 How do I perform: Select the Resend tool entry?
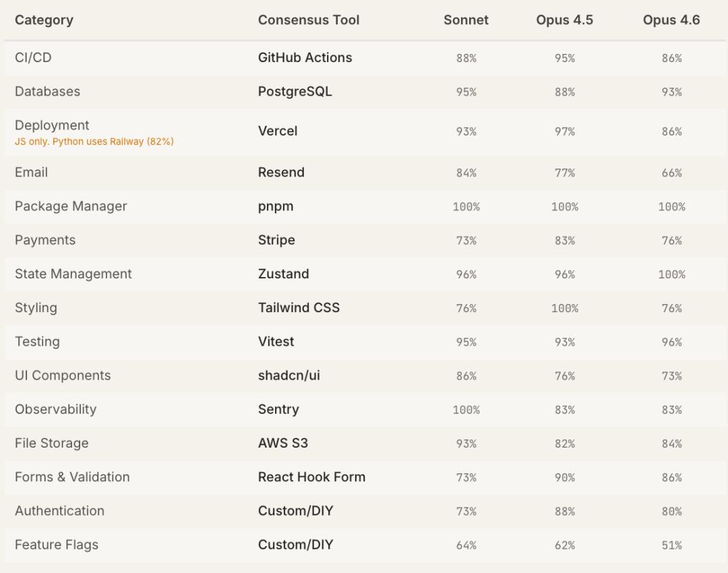[281, 173]
